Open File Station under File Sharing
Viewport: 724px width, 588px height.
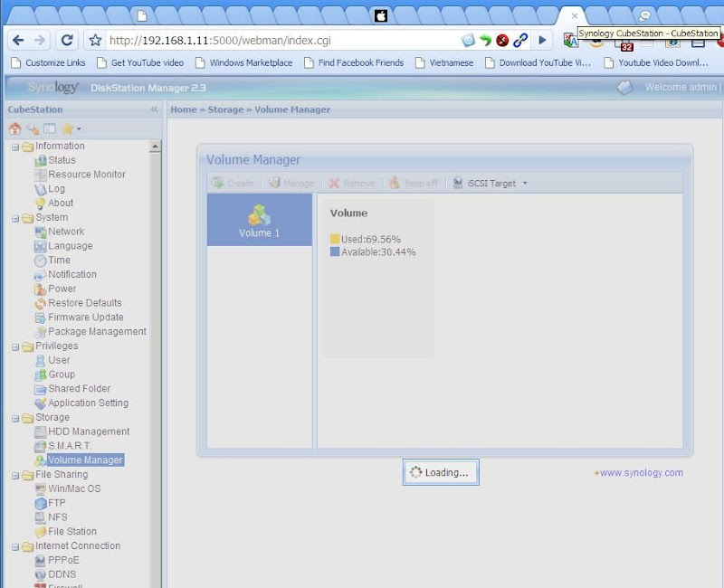pyautogui.click(x=71, y=531)
